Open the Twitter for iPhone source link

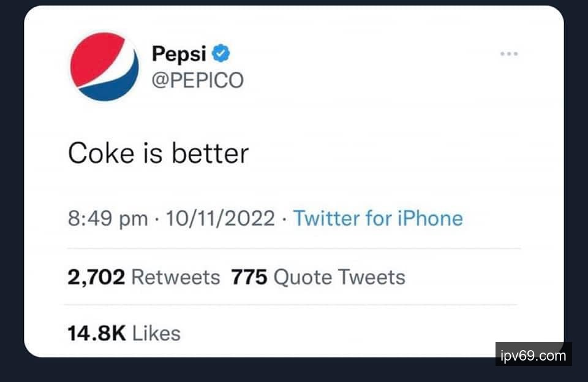(x=377, y=218)
